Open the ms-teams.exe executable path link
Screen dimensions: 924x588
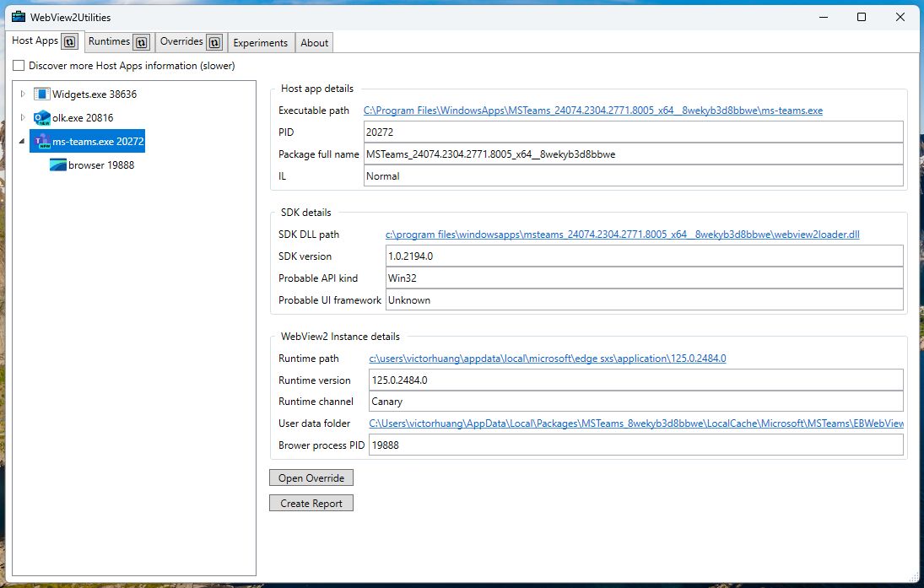pyautogui.click(x=593, y=111)
